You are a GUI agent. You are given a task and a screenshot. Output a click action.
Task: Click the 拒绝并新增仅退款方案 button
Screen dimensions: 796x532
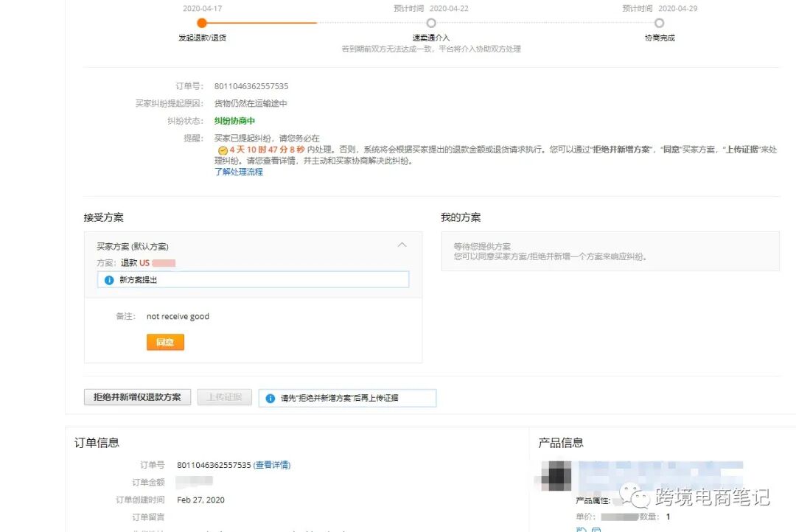tap(137, 396)
